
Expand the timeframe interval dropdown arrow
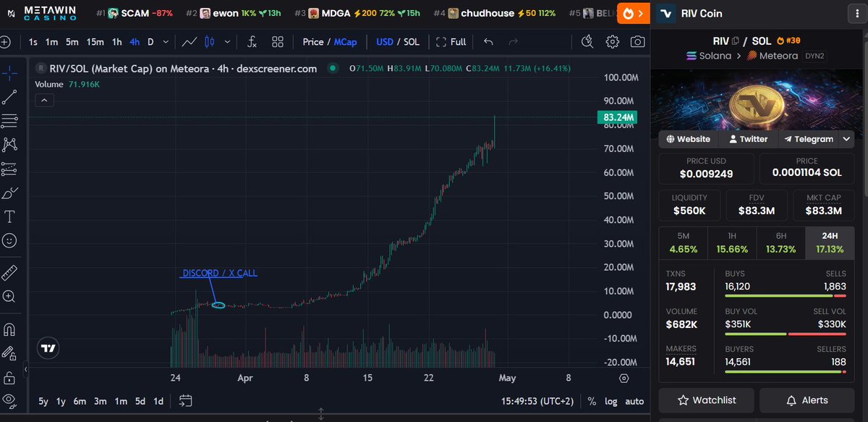(x=166, y=42)
